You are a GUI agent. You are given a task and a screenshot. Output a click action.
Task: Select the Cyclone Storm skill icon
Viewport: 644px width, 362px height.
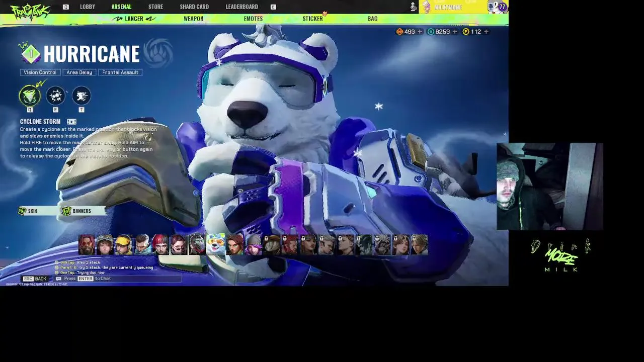point(30,96)
